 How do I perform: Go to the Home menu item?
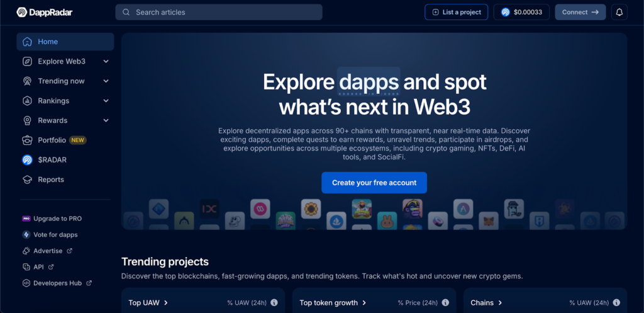click(65, 42)
